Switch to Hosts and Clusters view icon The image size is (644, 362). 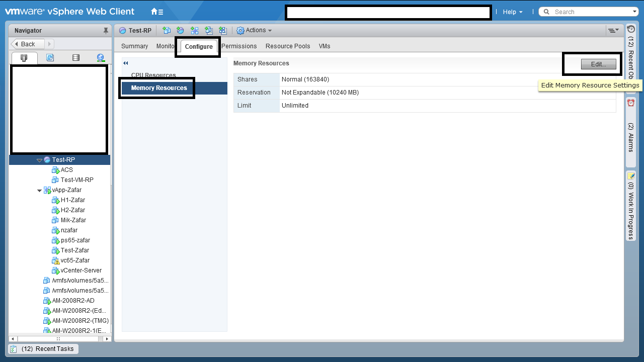(x=24, y=58)
